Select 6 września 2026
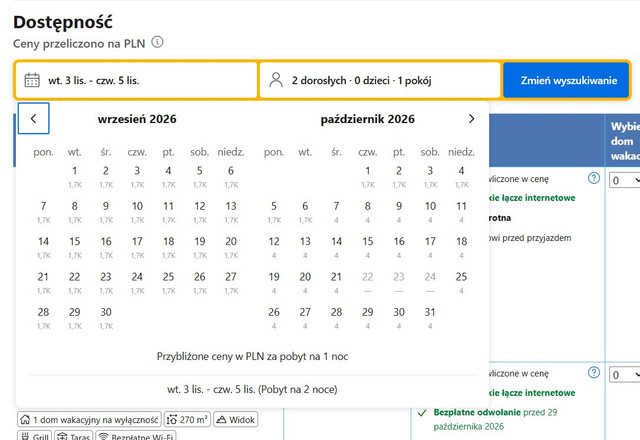The width and height of the screenshot is (640, 440). (231, 177)
